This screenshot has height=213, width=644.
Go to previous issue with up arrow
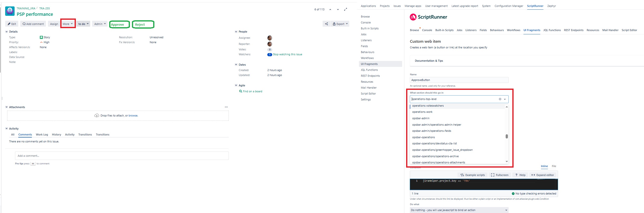(x=330, y=9)
